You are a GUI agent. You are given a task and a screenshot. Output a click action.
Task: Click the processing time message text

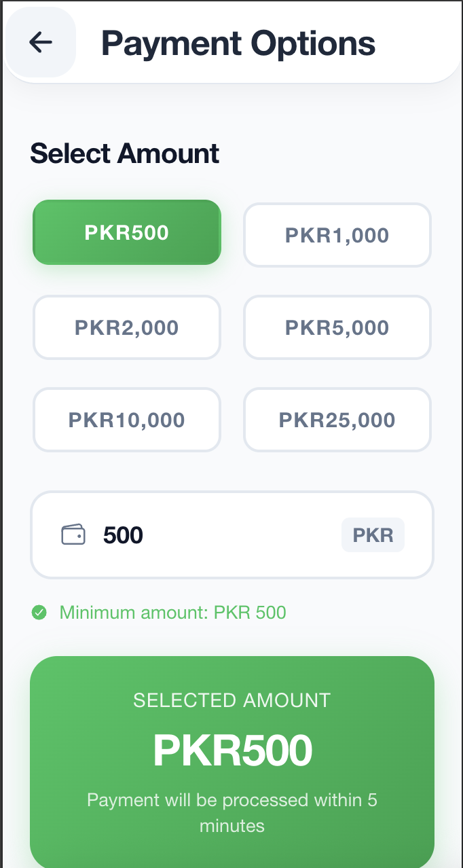click(231, 812)
